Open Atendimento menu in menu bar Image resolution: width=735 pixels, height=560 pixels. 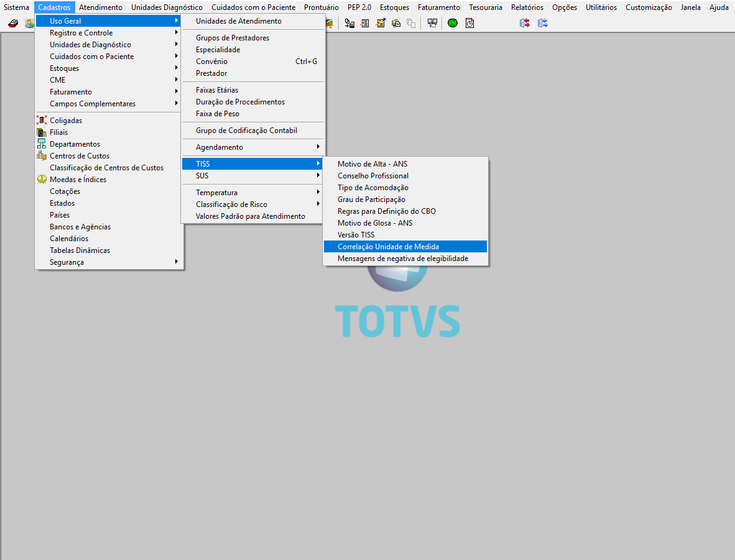101,7
